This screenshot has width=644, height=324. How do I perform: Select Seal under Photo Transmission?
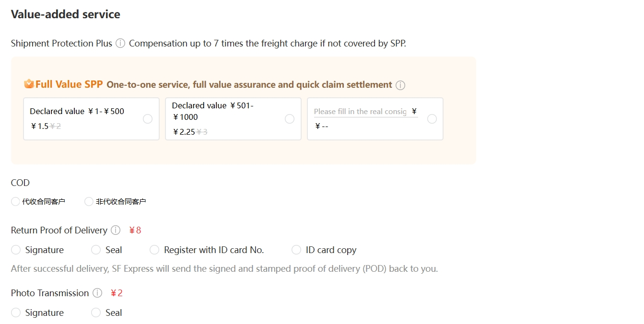point(96,313)
